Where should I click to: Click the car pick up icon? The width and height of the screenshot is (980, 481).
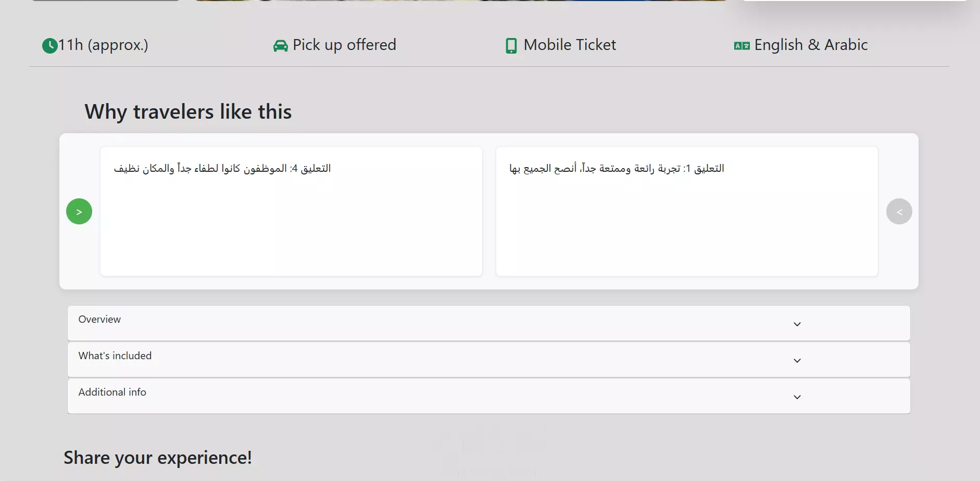(x=280, y=46)
